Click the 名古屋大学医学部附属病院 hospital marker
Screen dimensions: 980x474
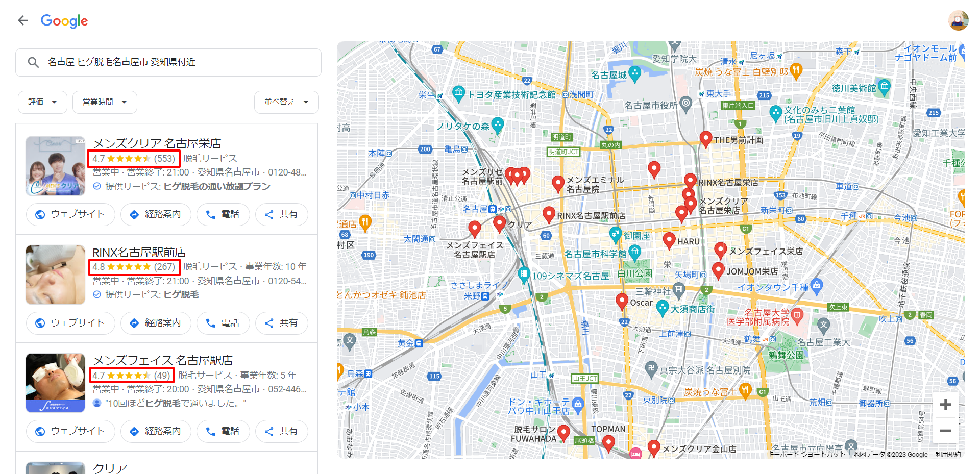[797, 316]
